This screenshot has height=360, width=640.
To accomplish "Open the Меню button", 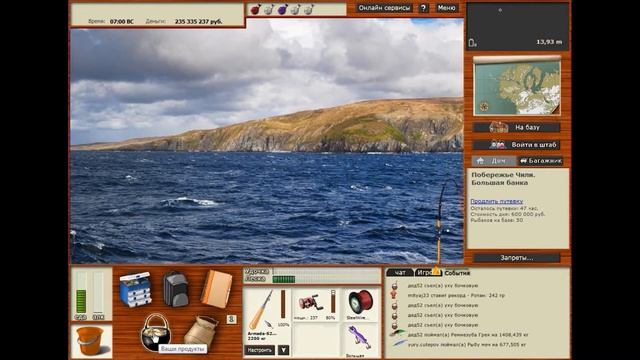I will point(447,8).
